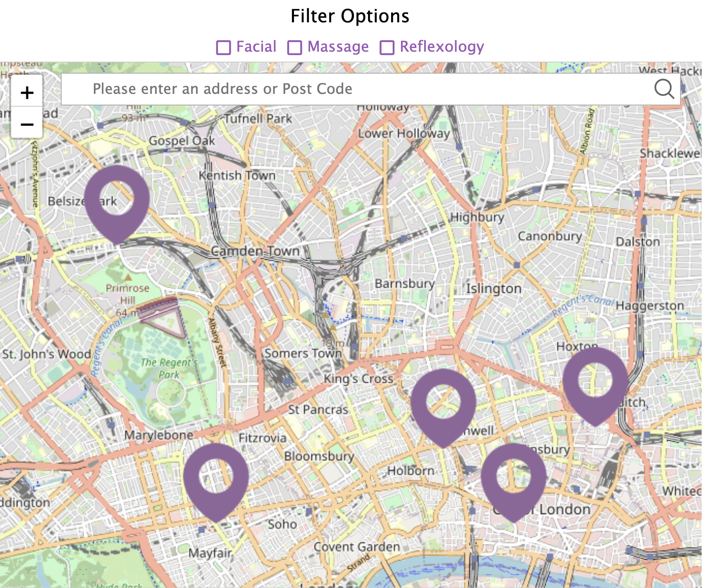702x588 pixels.
Task: Tick the Facial filter checkbox
Action: pos(224,48)
